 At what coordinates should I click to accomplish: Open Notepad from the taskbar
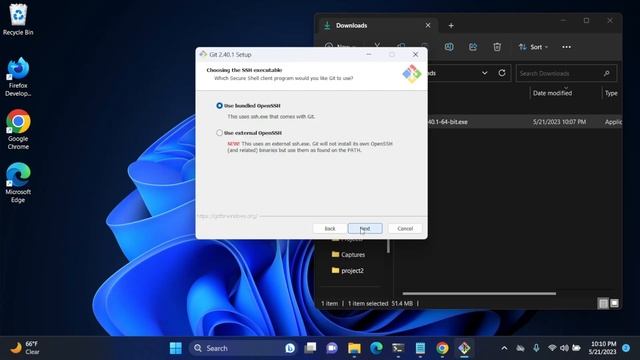coord(420,348)
